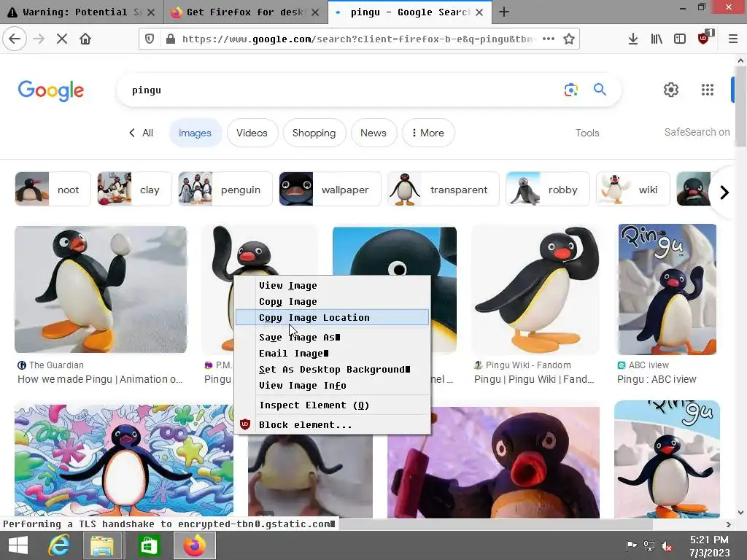Open the Firefox home page icon
The width and height of the screenshot is (747, 560).
click(85, 39)
